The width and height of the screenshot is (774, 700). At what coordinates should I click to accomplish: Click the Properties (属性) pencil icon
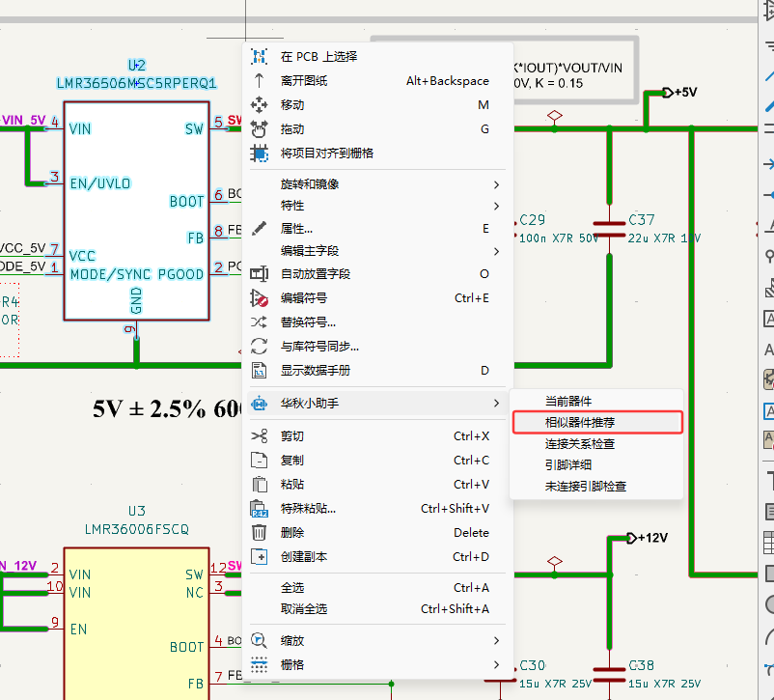coord(259,229)
